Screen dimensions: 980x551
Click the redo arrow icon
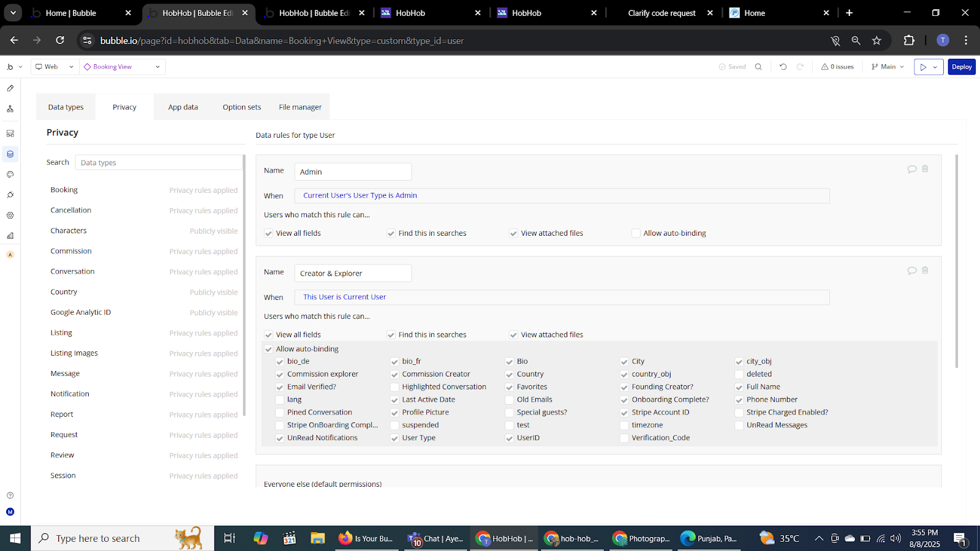[x=800, y=67]
